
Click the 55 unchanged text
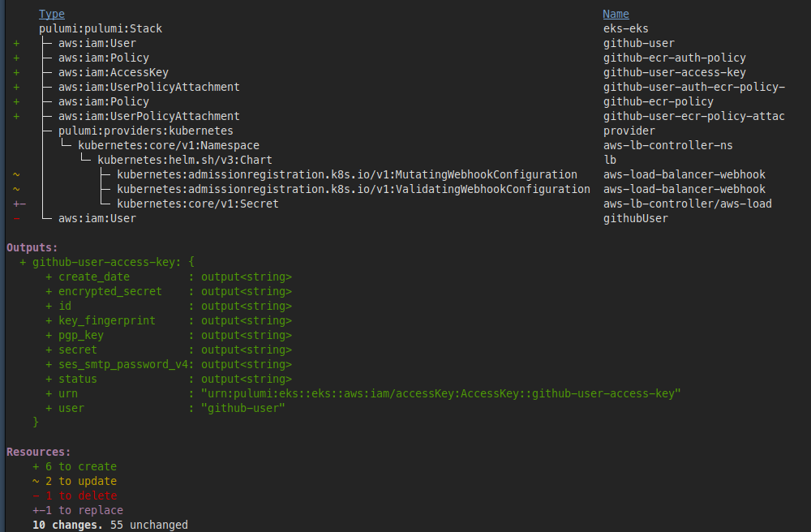tap(149, 525)
